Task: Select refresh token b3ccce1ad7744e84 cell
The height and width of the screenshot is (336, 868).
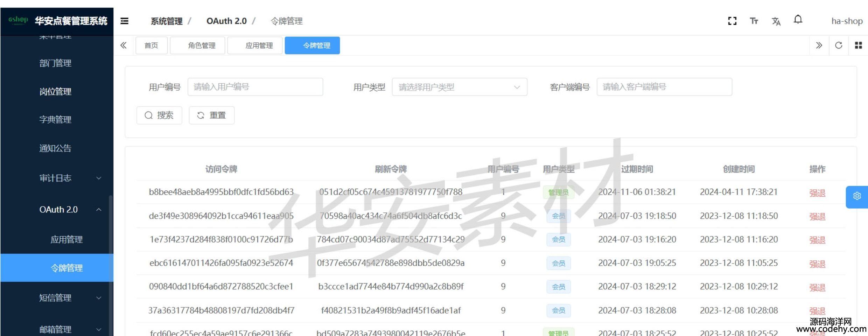Action: (x=391, y=287)
